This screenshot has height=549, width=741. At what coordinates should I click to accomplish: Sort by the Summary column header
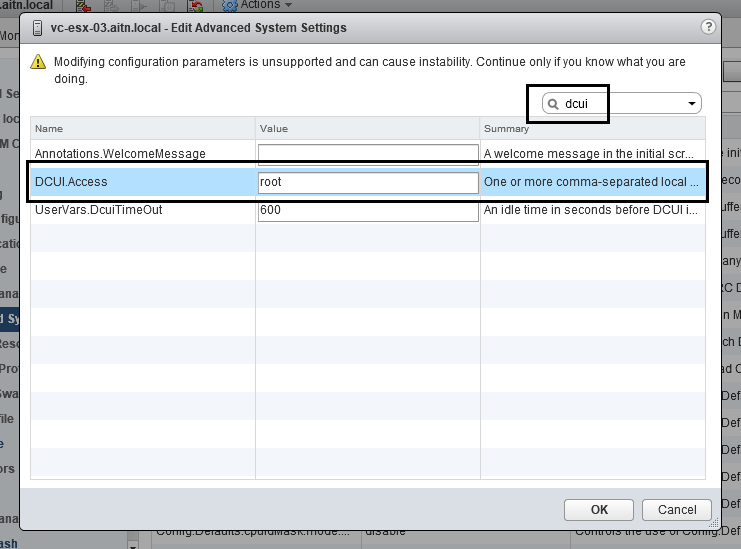tap(592, 129)
